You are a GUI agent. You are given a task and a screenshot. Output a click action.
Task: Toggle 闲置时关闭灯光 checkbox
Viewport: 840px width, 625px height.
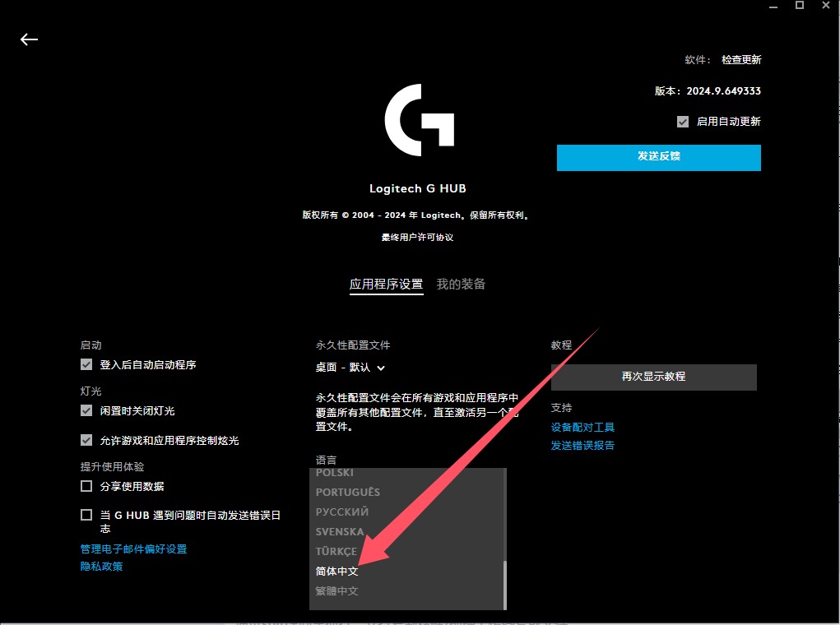coord(86,411)
